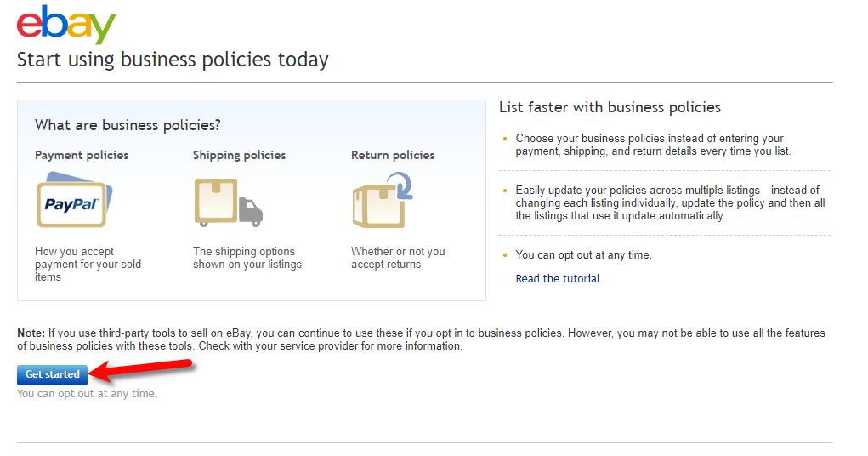Click the What are business policies heading

coord(128,125)
